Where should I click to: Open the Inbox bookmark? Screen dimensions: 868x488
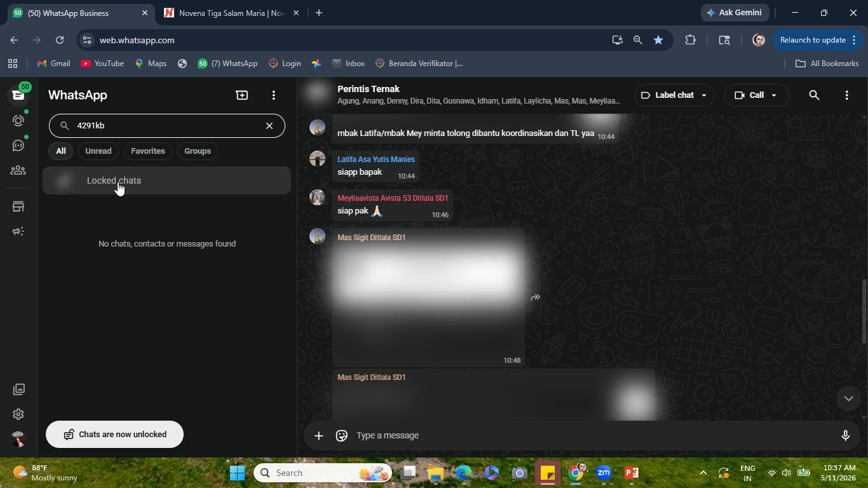(x=348, y=64)
